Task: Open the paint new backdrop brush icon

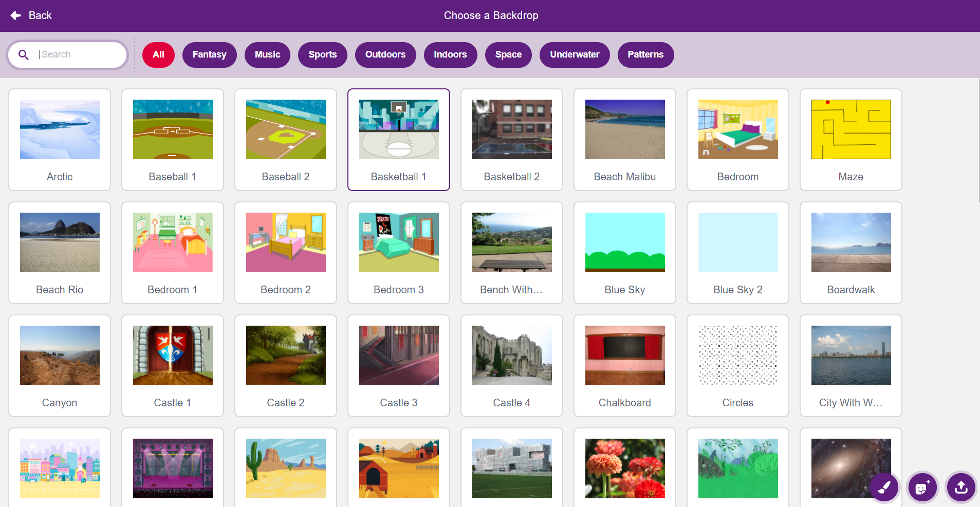Action: pyautogui.click(x=884, y=487)
